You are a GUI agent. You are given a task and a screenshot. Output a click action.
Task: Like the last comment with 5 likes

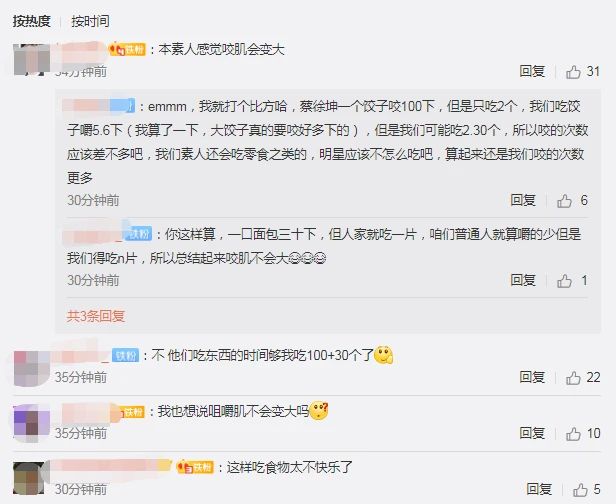pos(580,489)
